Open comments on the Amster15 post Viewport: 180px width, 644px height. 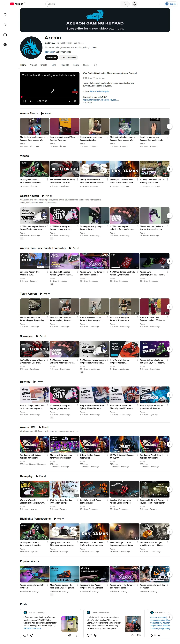[139, 635]
